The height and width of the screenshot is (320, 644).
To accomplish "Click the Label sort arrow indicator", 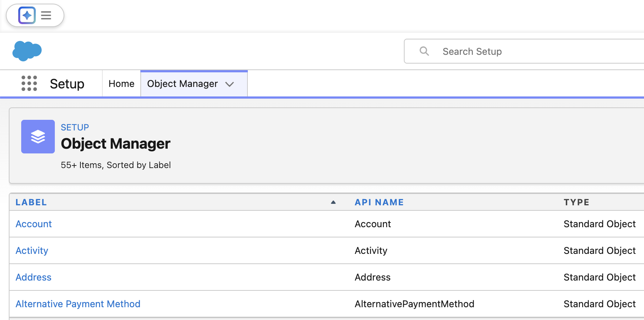I will (333, 202).
